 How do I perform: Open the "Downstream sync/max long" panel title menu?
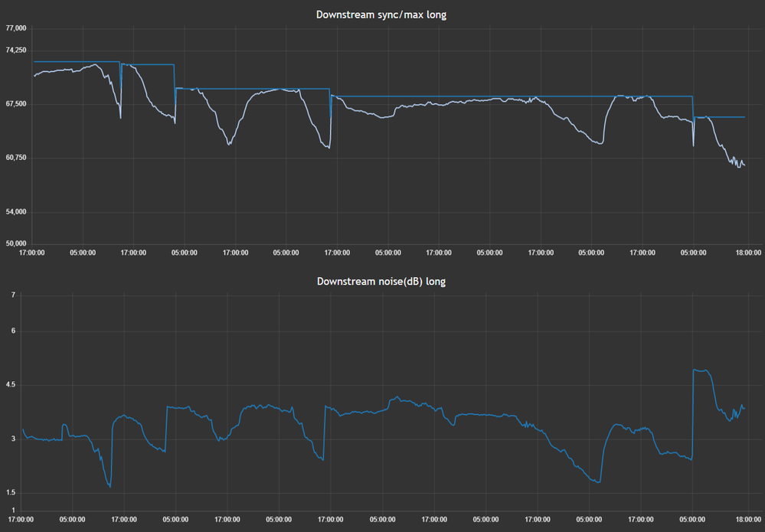coord(381,15)
